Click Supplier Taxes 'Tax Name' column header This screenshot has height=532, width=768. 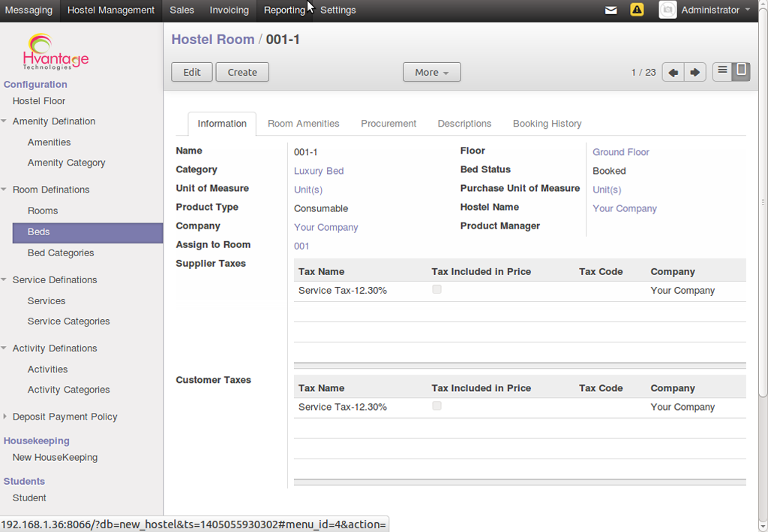[x=321, y=272]
